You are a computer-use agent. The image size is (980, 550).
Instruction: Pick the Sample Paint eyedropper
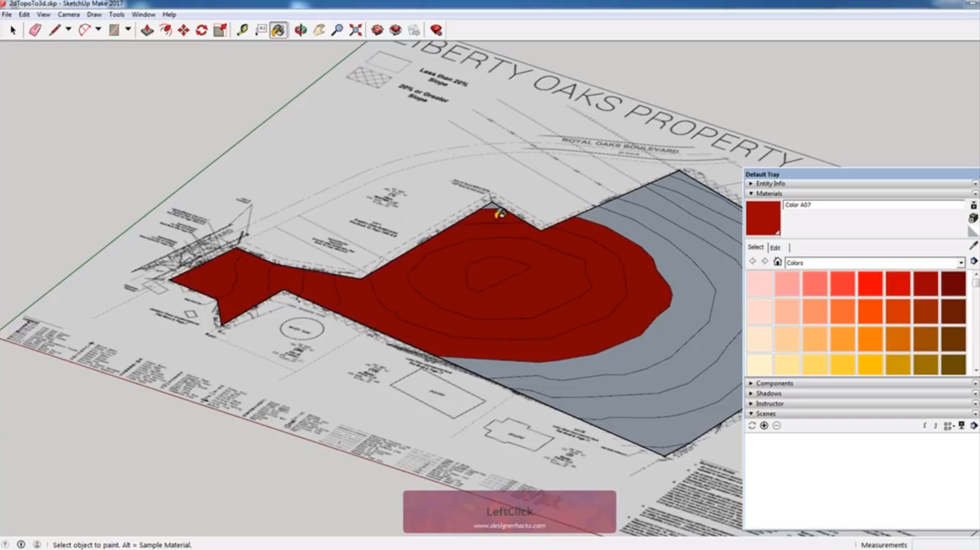point(974,246)
